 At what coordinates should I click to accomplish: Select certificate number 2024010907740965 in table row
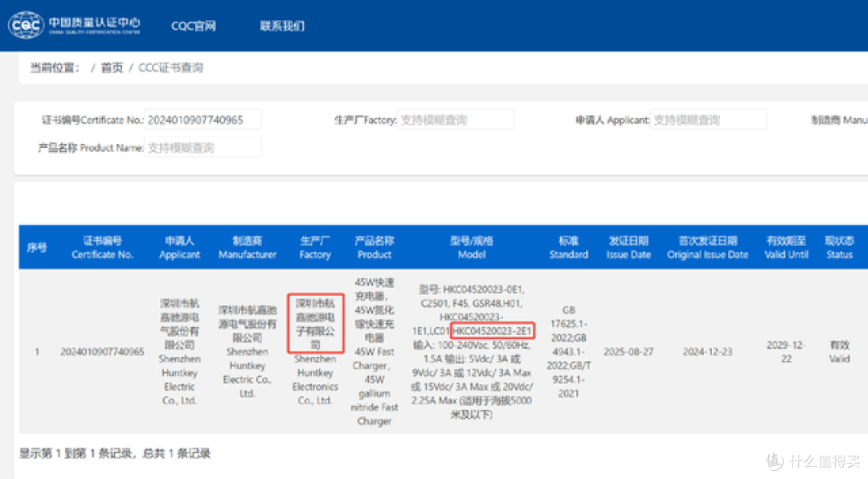point(102,352)
